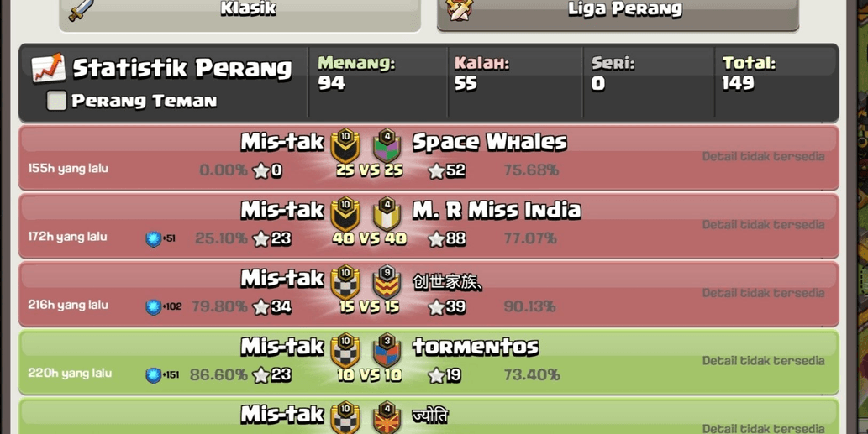Click the crossed swords Liga Perang icon
This screenshot has width=868, height=434.
(460, 9)
